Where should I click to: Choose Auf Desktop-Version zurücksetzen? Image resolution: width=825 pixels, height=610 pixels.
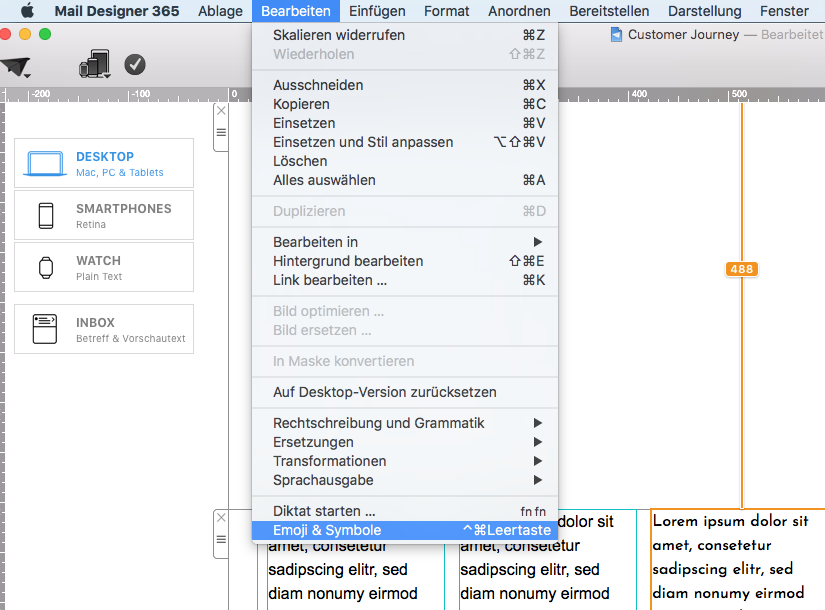point(405,392)
